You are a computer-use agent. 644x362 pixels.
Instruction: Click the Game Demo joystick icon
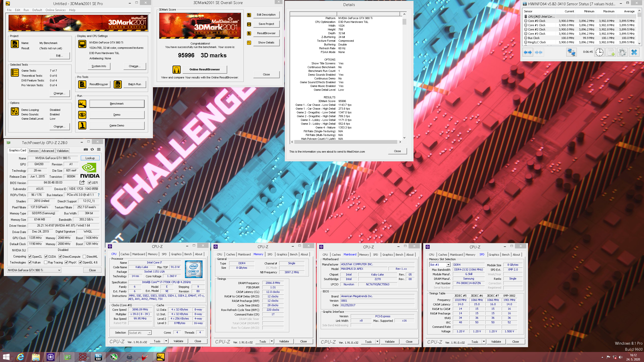tap(82, 125)
